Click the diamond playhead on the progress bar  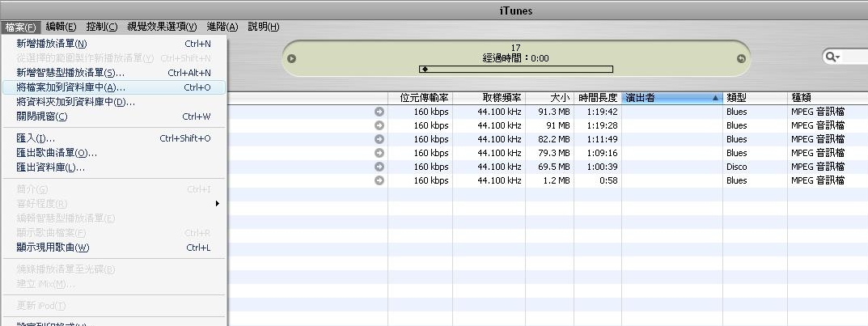(x=425, y=70)
